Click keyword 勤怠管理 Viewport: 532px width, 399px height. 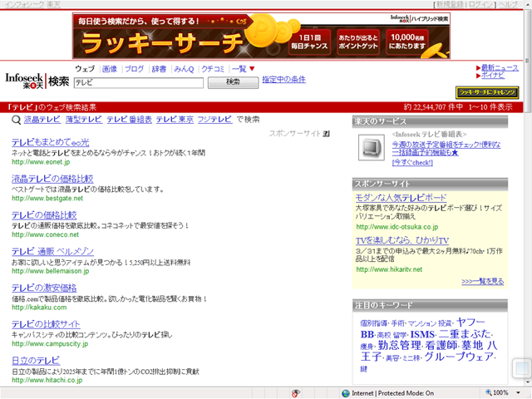coord(400,346)
